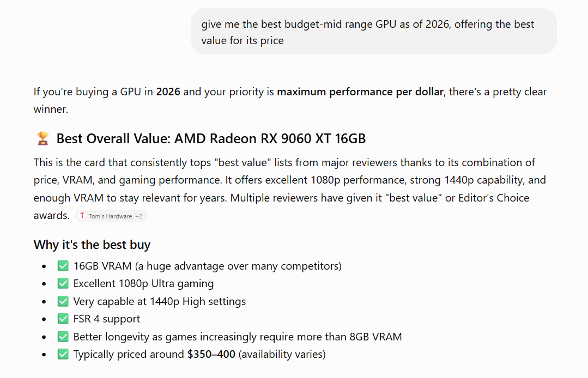The image size is (588, 378).
Task: Click the bold $350–400 price text
Action: click(211, 354)
